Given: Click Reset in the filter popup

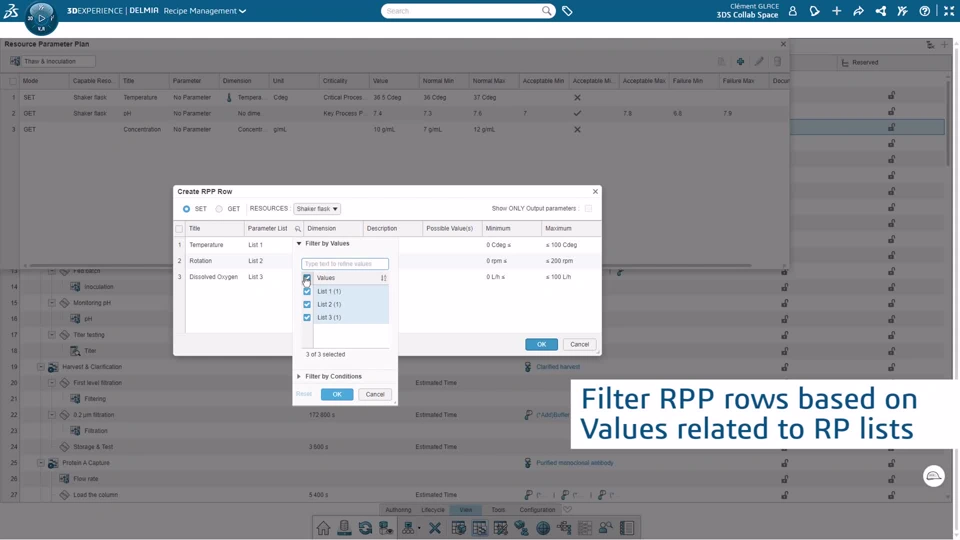Looking at the screenshot, I should click(304, 394).
